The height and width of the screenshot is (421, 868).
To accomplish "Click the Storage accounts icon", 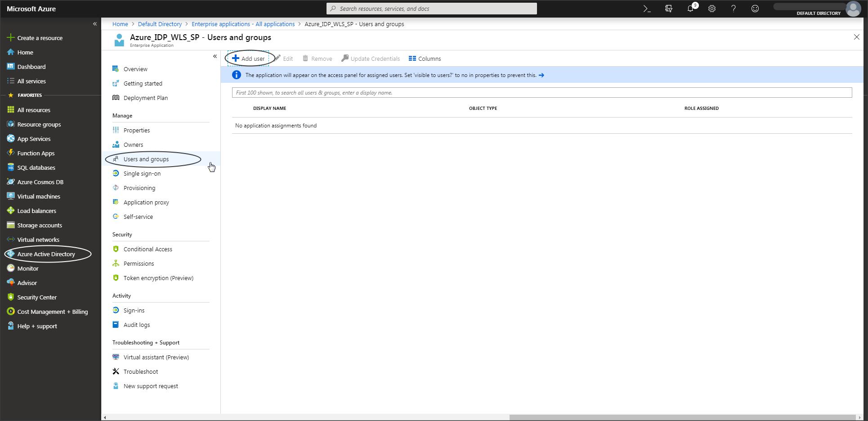I will point(11,225).
